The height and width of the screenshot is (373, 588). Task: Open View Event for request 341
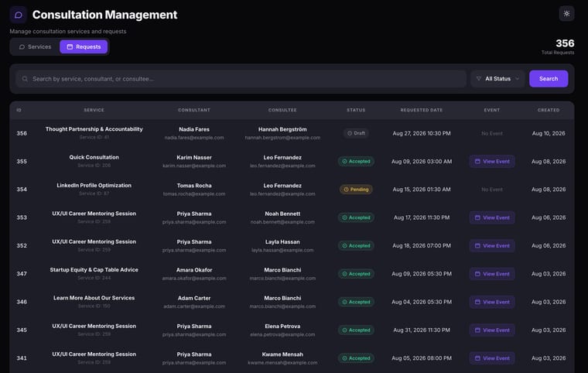click(491, 358)
